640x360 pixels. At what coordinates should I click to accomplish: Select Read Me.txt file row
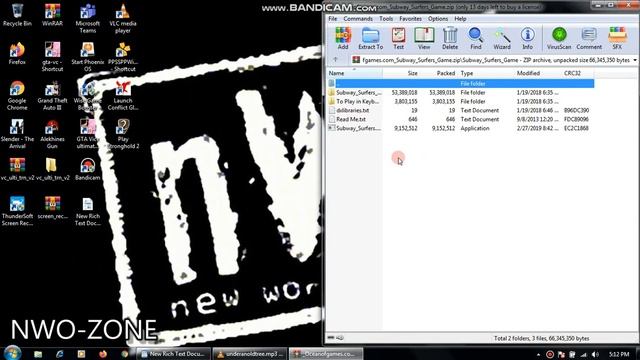point(461,119)
